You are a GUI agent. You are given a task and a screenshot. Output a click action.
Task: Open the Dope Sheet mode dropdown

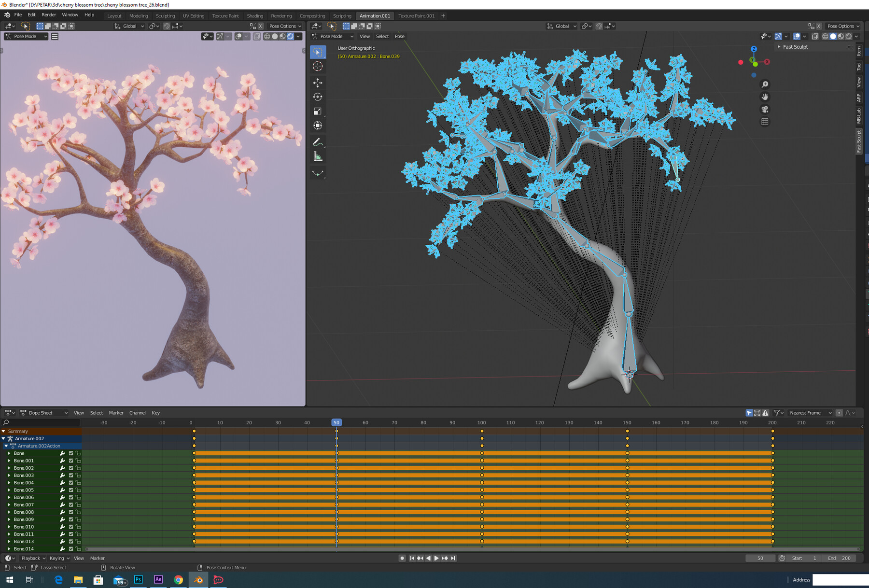(x=43, y=413)
